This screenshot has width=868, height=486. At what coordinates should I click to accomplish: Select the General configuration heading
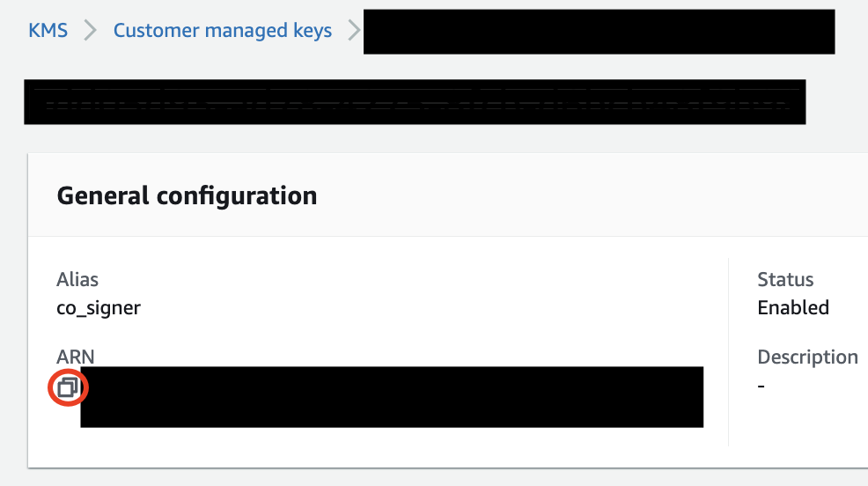188,196
